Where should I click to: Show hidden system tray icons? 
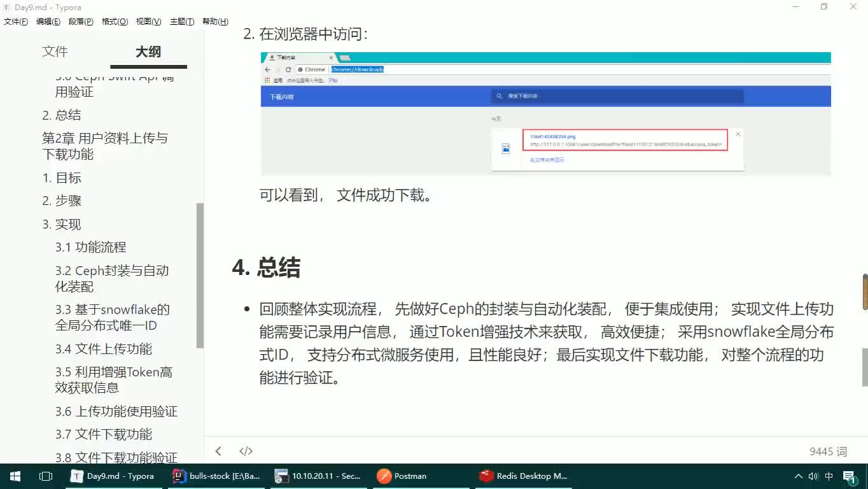coord(798,476)
